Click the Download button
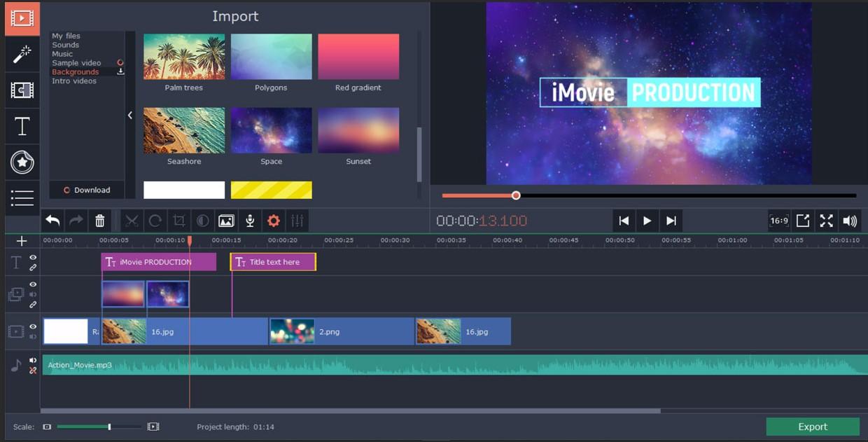The height and width of the screenshot is (442, 868). coord(87,190)
